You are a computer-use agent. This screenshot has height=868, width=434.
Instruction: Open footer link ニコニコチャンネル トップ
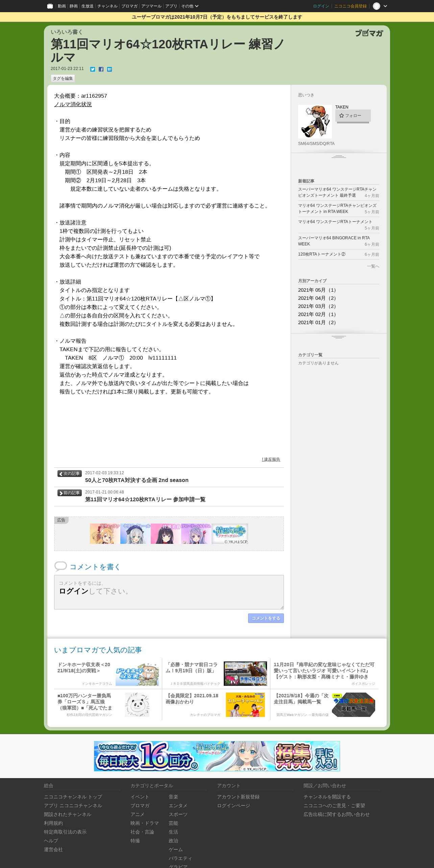(73, 797)
